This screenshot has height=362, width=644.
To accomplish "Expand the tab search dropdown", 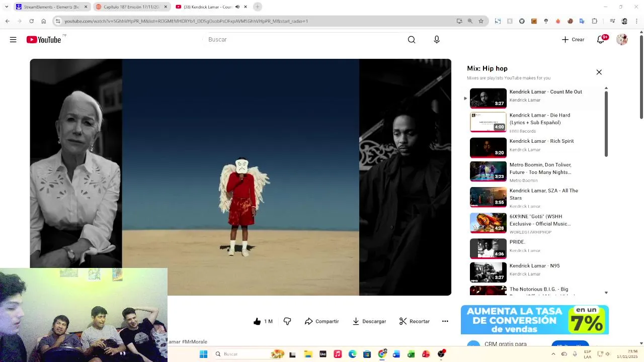I will [6, 7].
